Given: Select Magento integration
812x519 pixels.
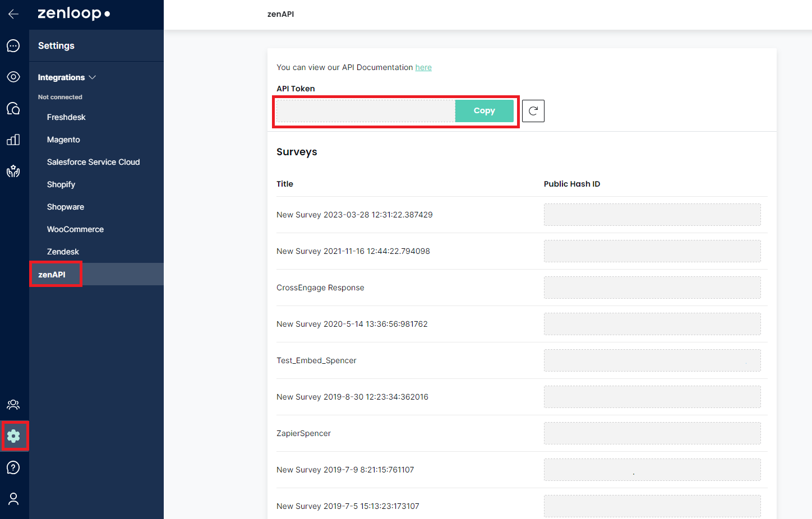Looking at the screenshot, I should pyautogui.click(x=63, y=140).
